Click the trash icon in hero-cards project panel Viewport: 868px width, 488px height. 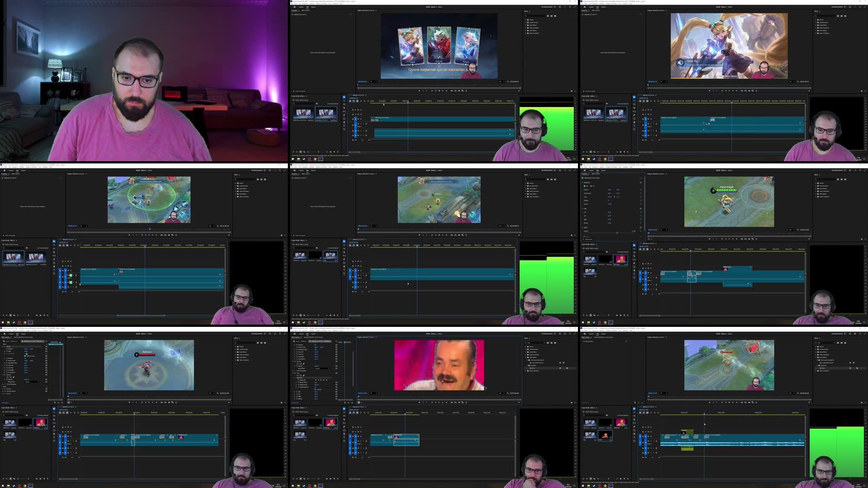click(x=338, y=152)
